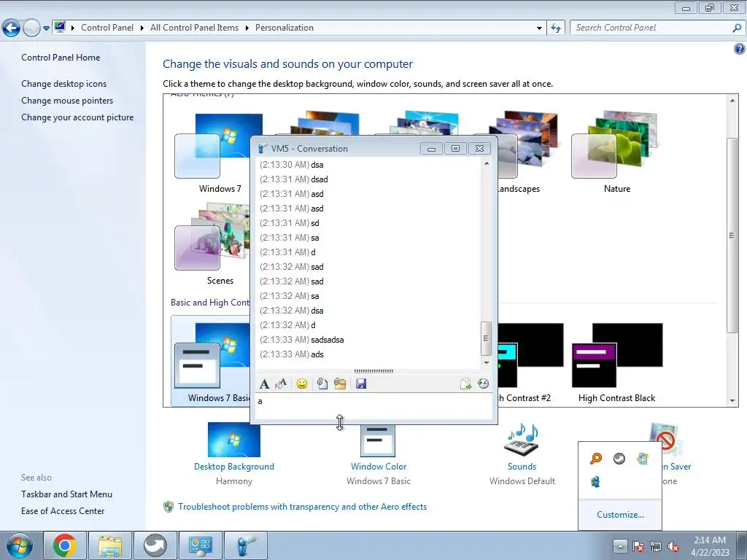747x560 pixels.
Task: Click the round arrow app on taskbar
Action: (x=155, y=545)
